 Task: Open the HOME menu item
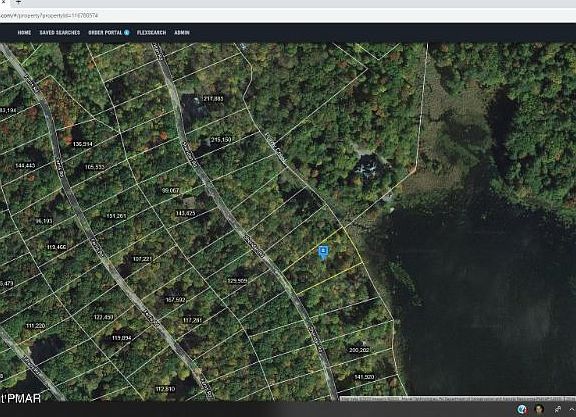(x=24, y=32)
